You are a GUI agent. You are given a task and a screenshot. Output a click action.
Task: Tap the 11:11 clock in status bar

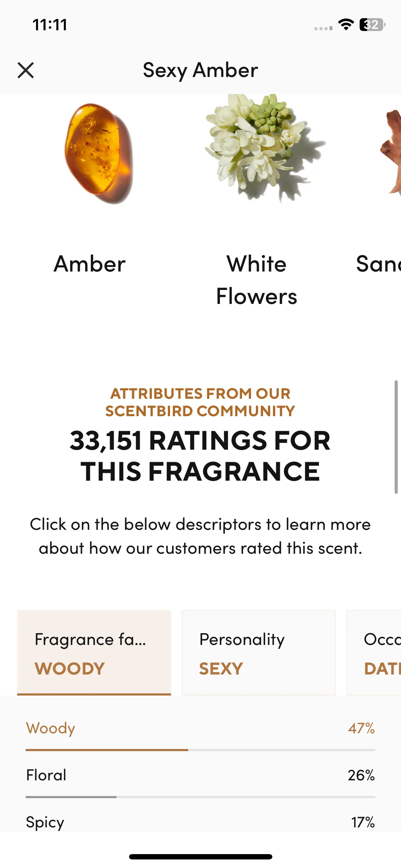(50, 25)
